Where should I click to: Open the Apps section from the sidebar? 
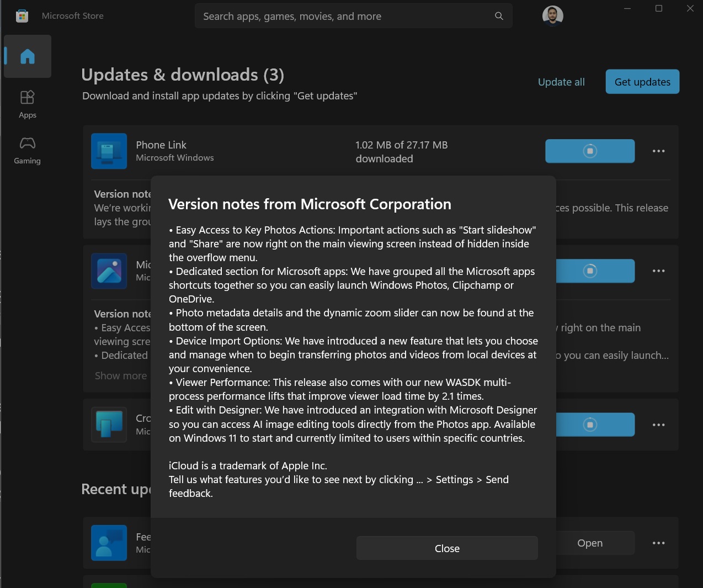click(27, 103)
